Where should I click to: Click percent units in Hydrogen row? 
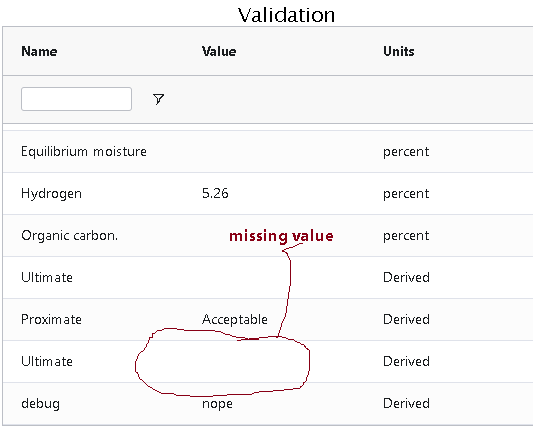pos(406,194)
